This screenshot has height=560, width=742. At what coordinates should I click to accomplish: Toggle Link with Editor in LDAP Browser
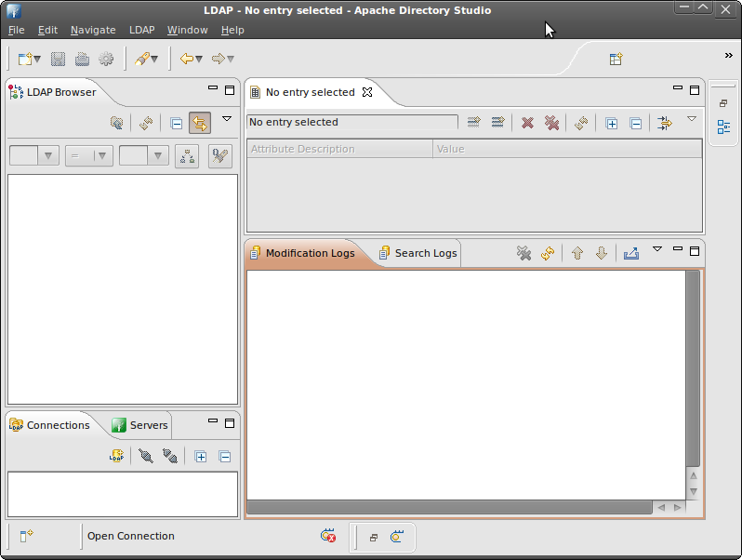pos(200,123)
